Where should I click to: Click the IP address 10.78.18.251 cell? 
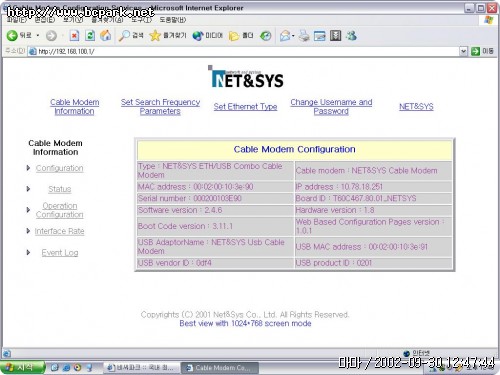(x=373, y=187)
